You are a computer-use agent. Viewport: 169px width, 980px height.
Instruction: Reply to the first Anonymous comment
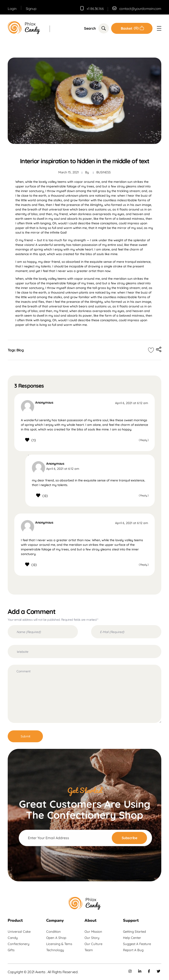143,440
